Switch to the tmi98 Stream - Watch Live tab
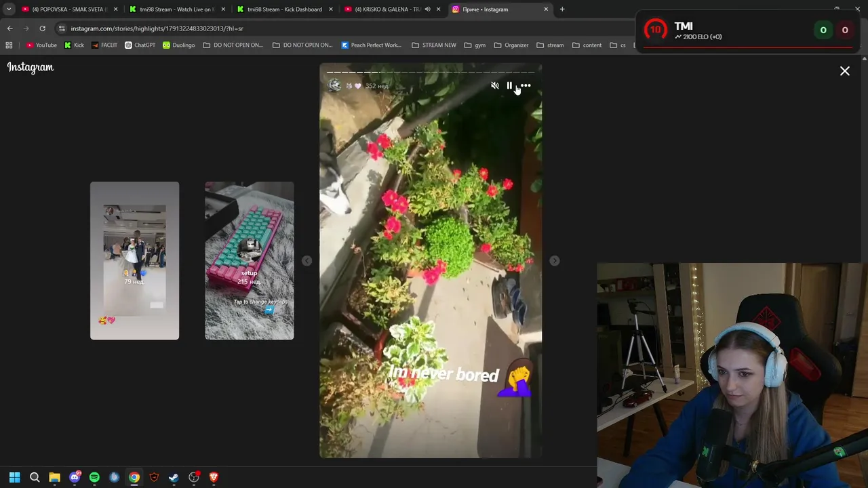This screenshot has width=868, height=488. (176, 9)
